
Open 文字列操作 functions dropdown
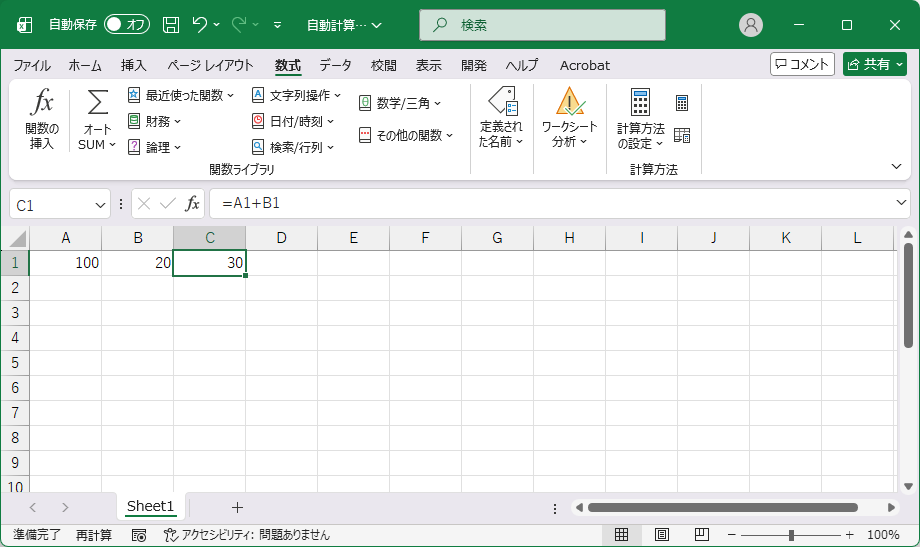[x=296, y=95]
